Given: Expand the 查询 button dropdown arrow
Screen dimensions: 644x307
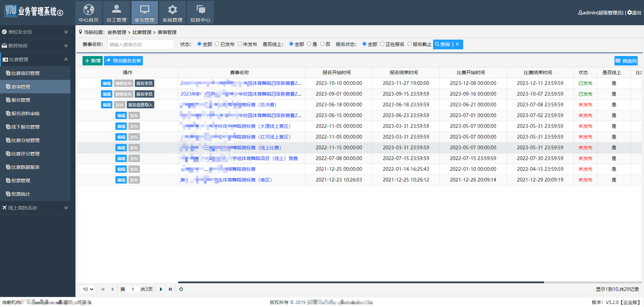Looking at the screenshot, I should coord(458,44).
